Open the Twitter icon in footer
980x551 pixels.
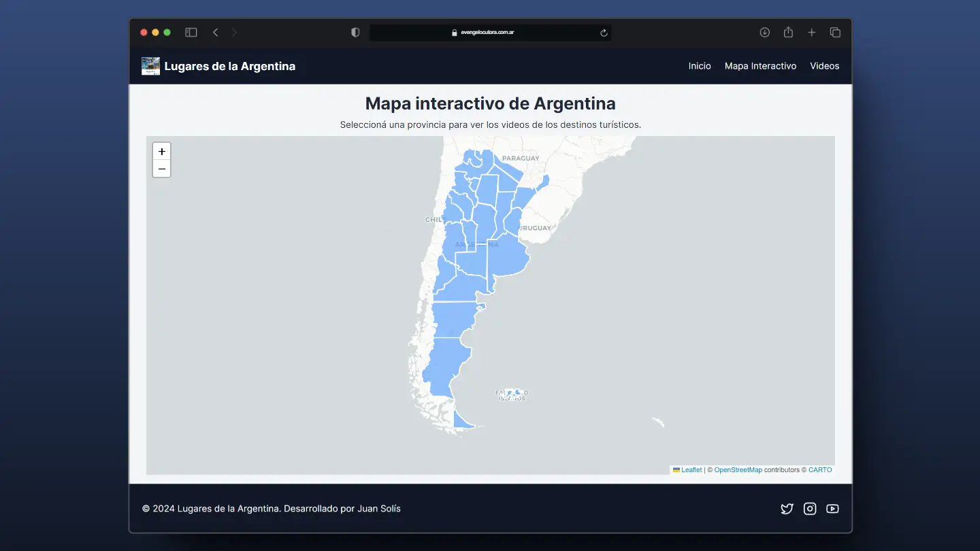[787, 509]
